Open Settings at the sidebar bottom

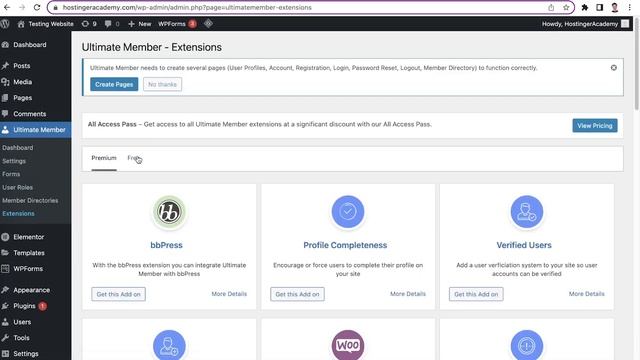(x=25, y=353)
